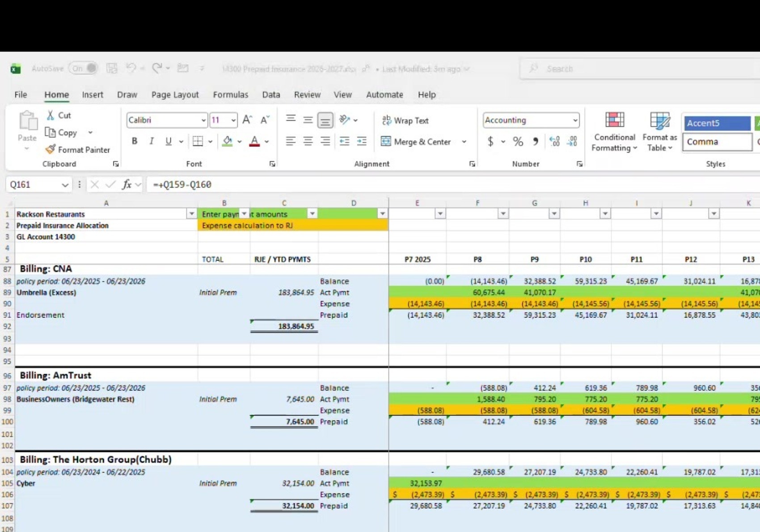Open the Page Layout tab
Image resolution: width=760 pixels, height=532 pixels.
coord(175,95)
